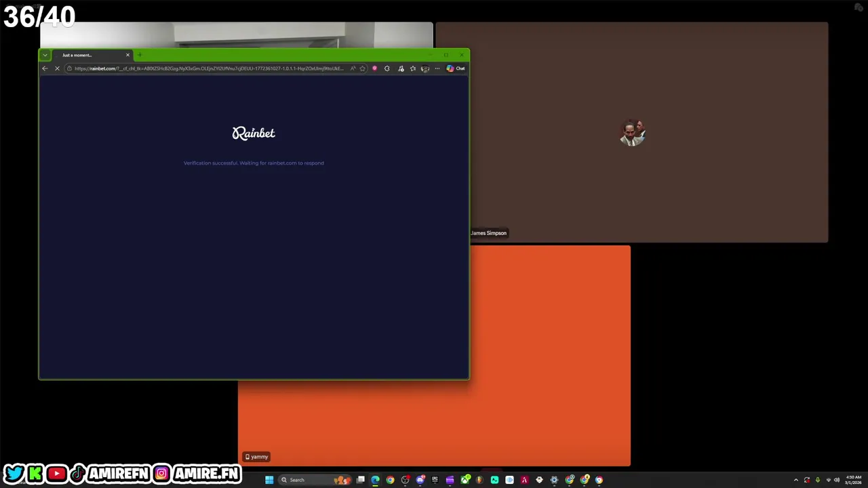Open Task View on the taskbar
The height and width of the screenshot is (488, 868).
(x=361, y=480)
